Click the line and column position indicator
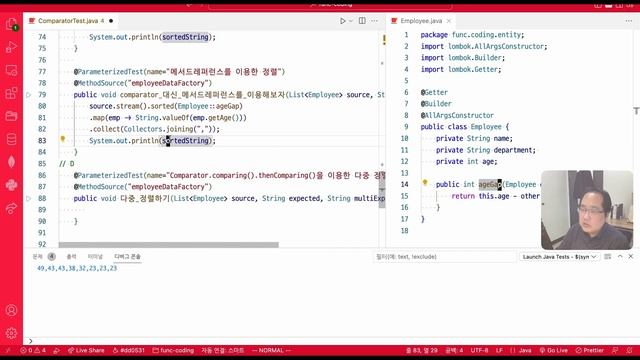 click(422, 350)
